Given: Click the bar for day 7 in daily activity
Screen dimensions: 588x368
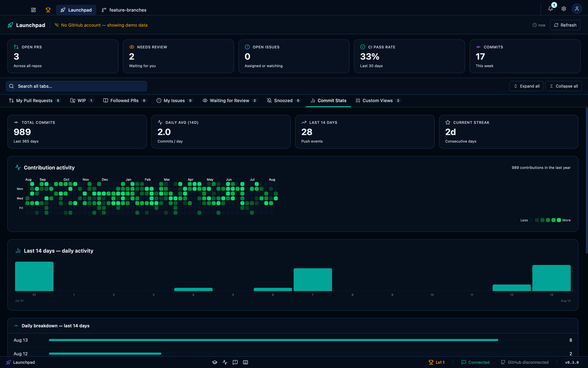Looking at the screenshot, I should 313,280.
